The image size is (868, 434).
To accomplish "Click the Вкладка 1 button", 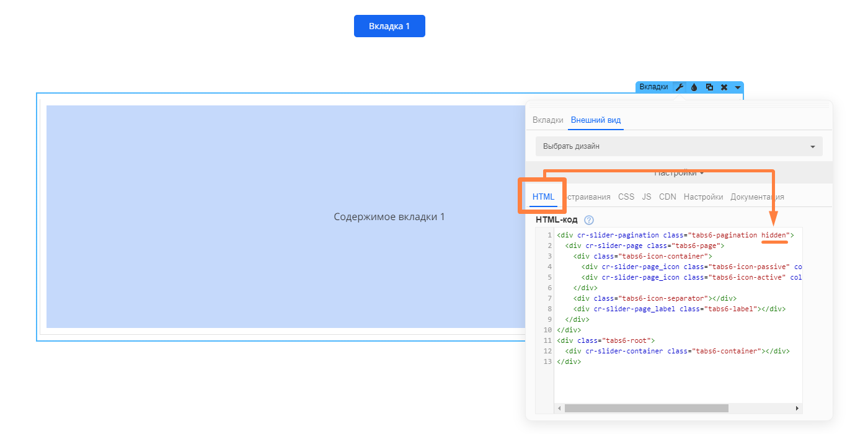I will click(x=389, y=26).
